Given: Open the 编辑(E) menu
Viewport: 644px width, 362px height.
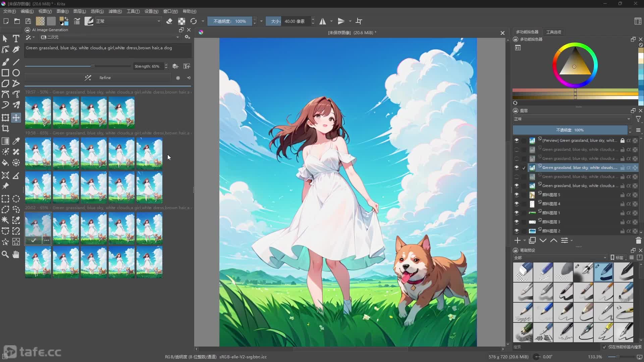Looking at the screenshot, I should tap(27, 11).
